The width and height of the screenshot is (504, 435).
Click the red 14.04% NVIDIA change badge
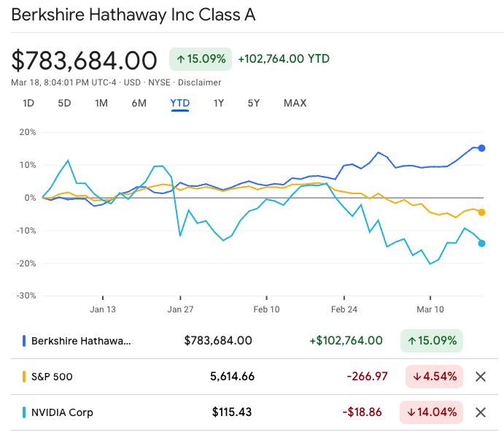click(x=431, y=412)
